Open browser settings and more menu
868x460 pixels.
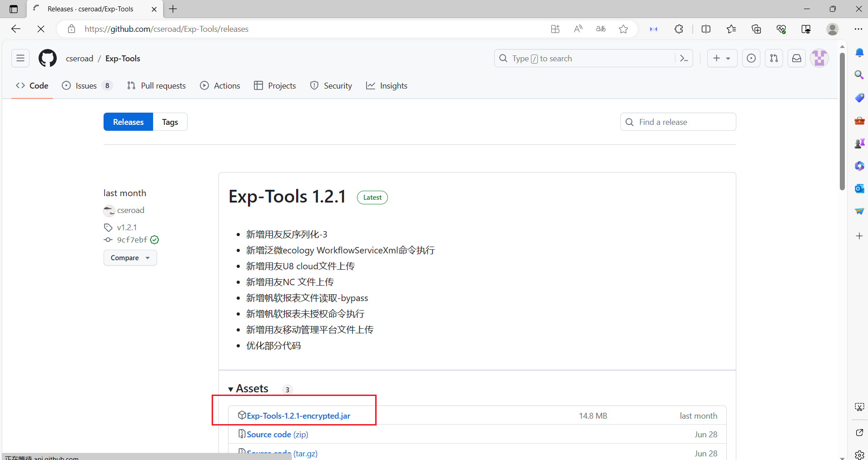[x=858, y=29]
